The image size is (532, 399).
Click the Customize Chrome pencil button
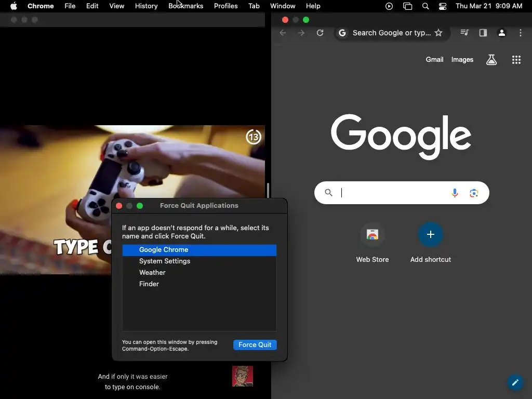pos(515,382)
